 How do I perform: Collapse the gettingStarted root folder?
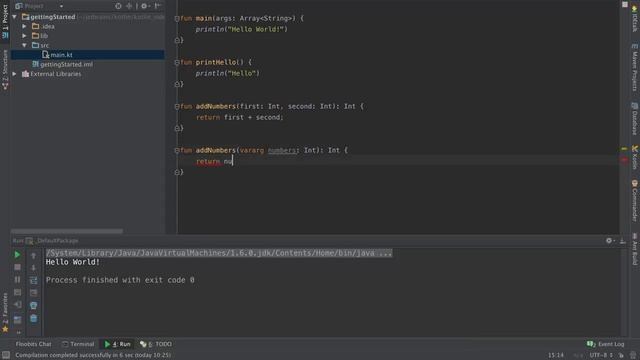[15, 17]
